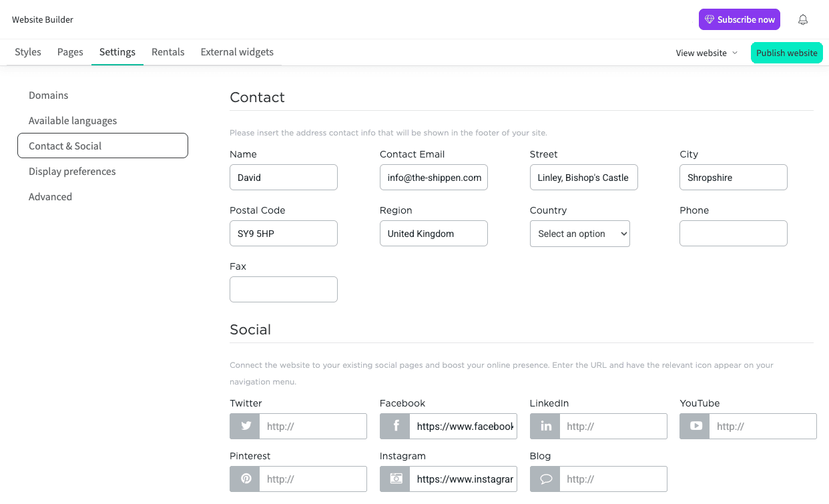
Task: Click the Twitter bird icon
Action: tap(244, 426)
